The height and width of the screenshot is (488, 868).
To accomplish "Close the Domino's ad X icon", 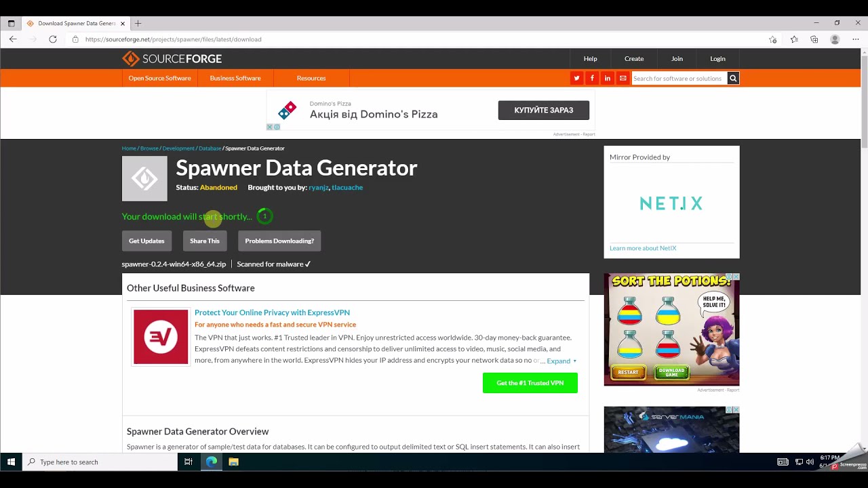I will 269,127.
